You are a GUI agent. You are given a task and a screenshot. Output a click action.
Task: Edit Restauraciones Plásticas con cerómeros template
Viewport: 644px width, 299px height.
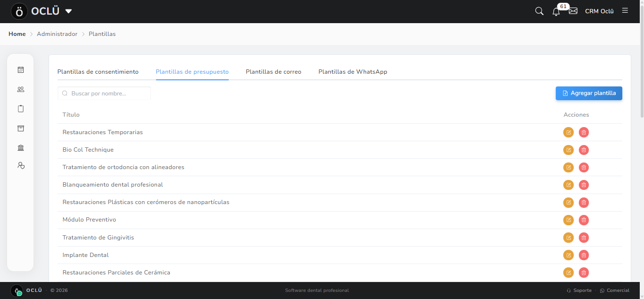click(x=569, y=202)
